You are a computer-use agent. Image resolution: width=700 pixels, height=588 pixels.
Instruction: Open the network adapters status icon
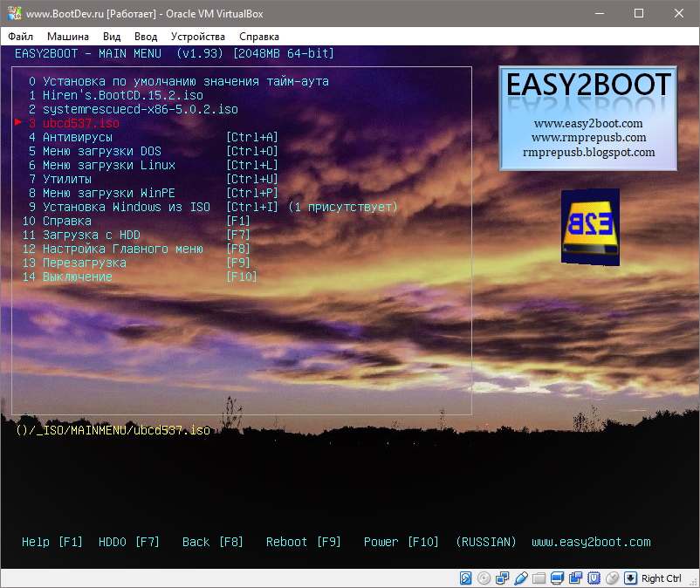[x=502, y=578]
